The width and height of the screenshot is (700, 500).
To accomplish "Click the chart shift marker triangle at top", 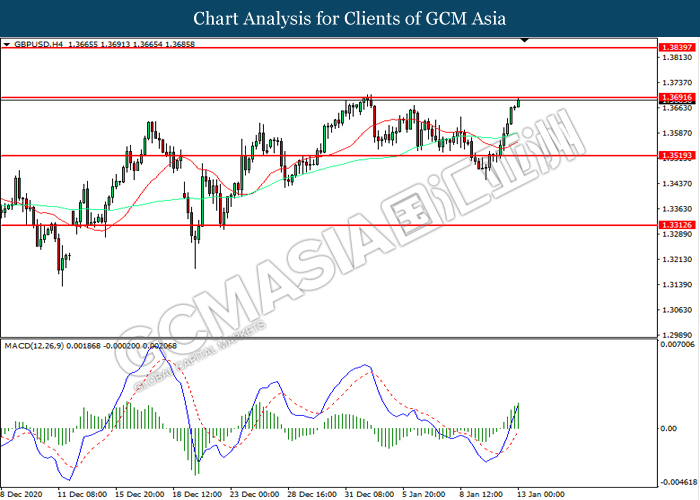I will [x=525, y=41].
